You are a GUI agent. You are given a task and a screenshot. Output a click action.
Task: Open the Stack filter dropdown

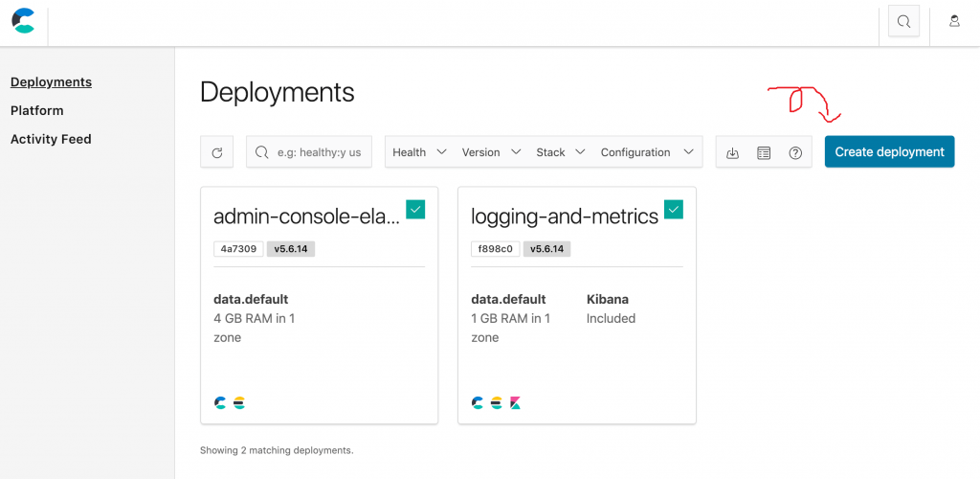[x=561, y=152]
